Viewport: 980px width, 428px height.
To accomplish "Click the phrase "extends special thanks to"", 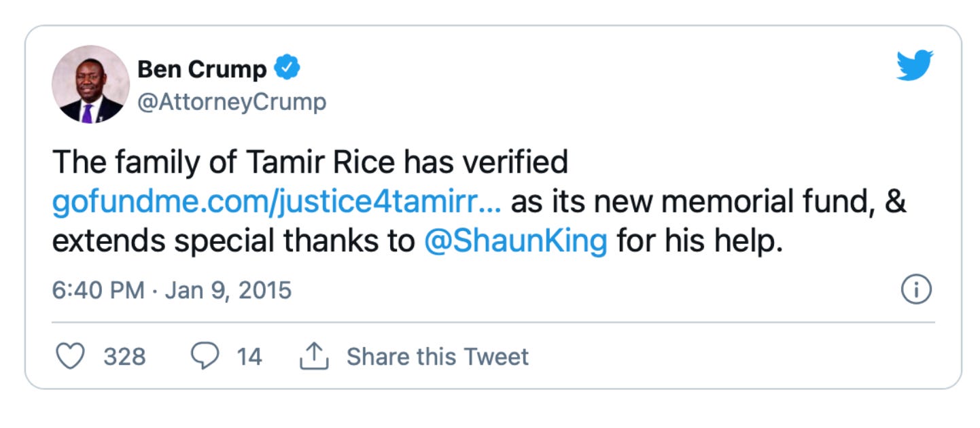I will click(233, 242).
